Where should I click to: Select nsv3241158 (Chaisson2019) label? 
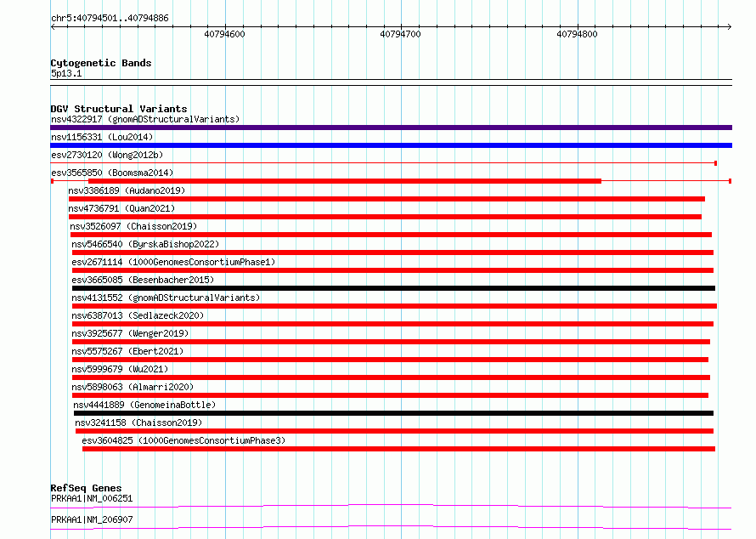[138, 423]
